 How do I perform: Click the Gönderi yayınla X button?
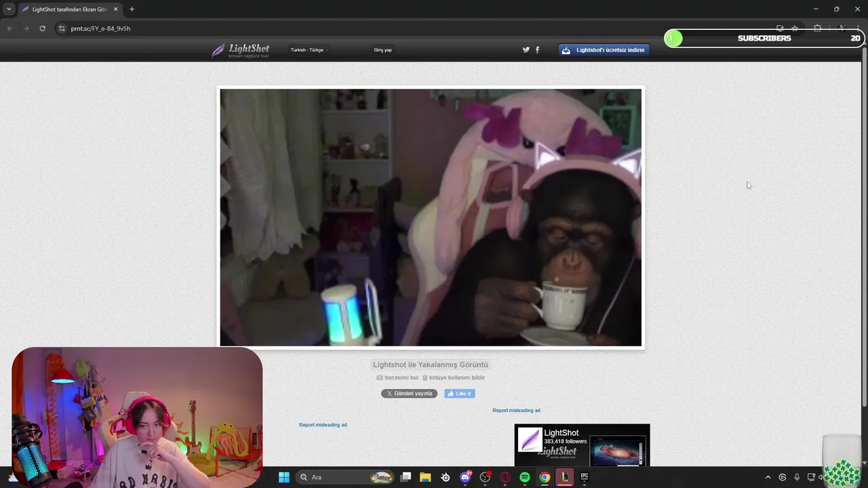point(409,394)
